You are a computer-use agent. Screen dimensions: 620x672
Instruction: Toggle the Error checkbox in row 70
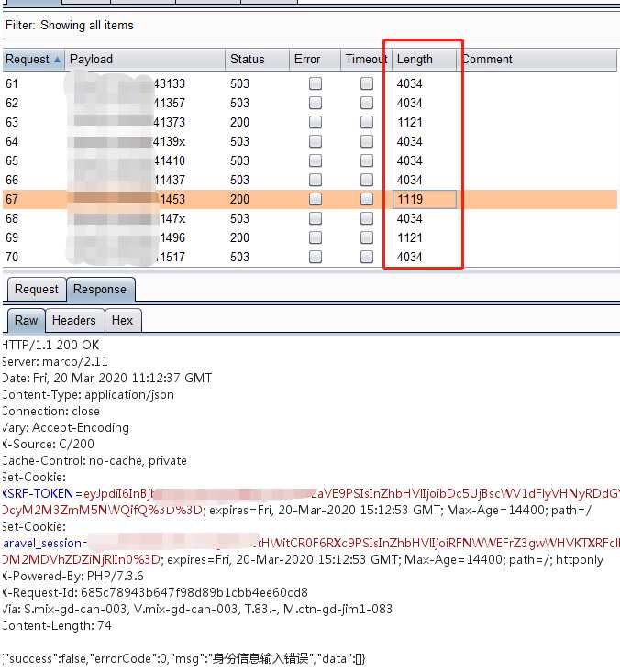click(316, 257)
